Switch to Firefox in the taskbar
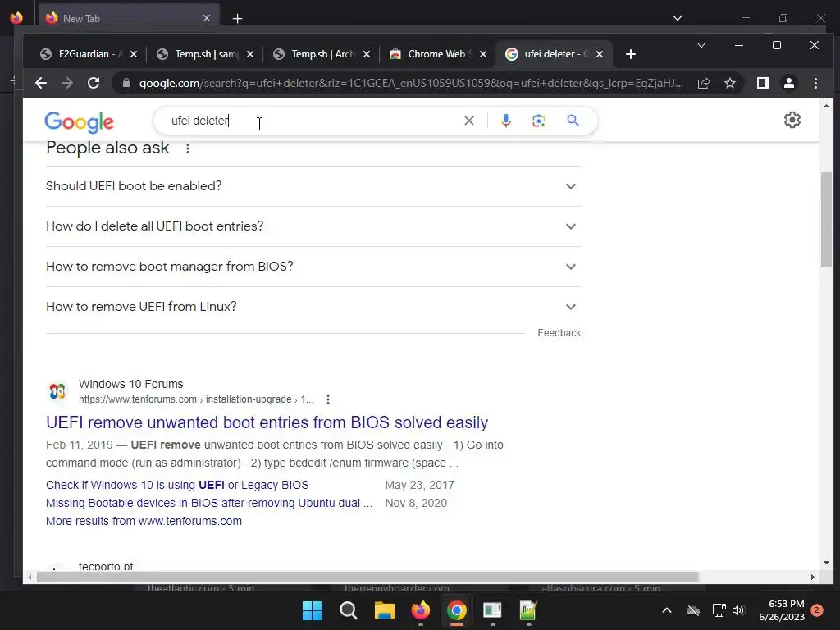Image resolution: width=840 pixels, height=630 pixels. tap(421, 610)
